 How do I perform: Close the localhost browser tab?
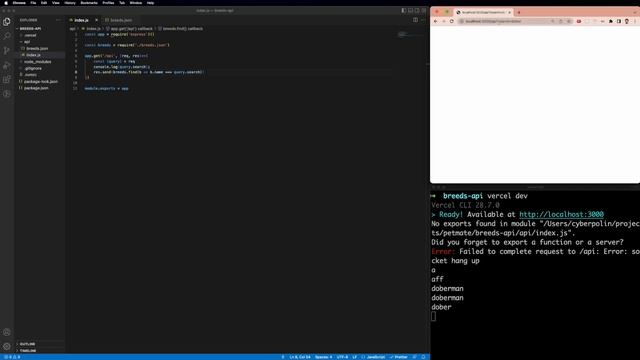[509, 12]
